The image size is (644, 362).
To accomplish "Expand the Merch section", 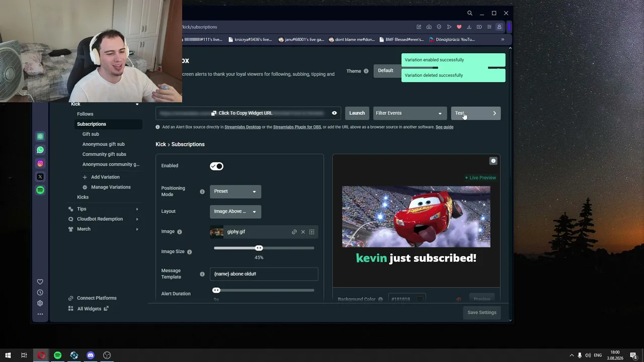I will pyautogui.click(x=137, y=229).
